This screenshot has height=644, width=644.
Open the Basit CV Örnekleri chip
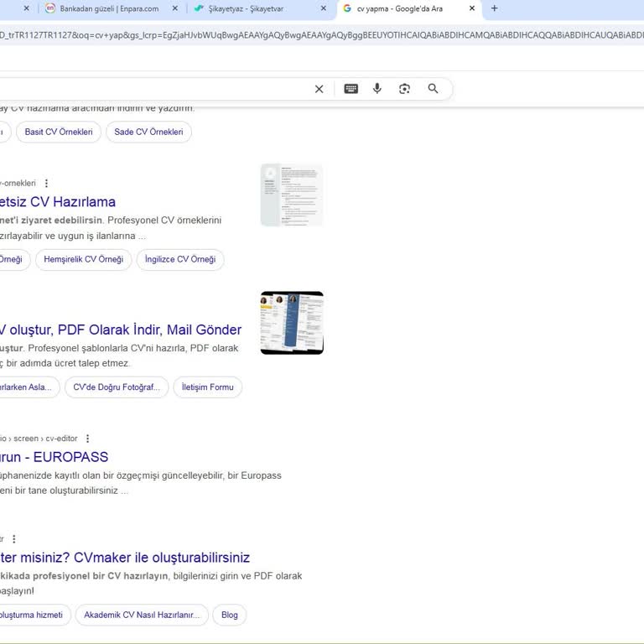[x=59, y=132]
